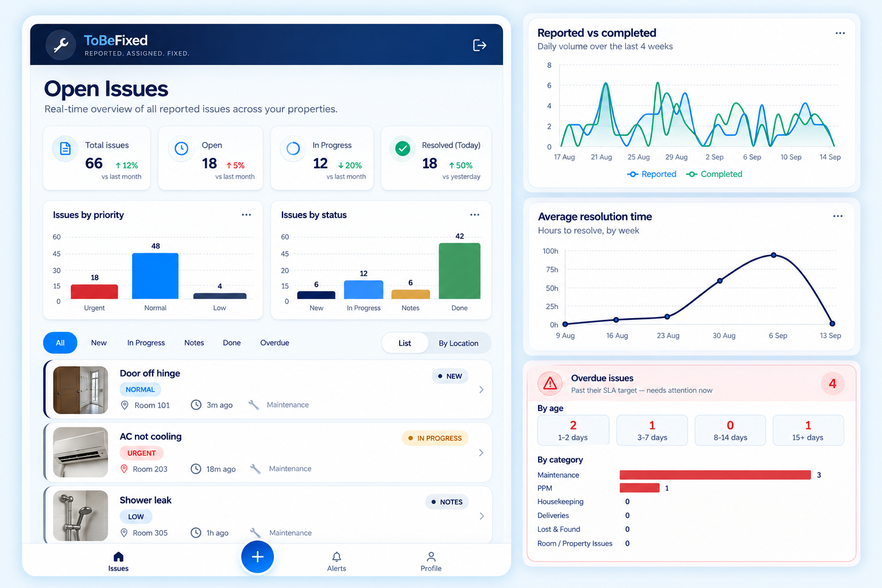This screenshot has height=588, width=882.
Task: Click the Maintenance overdue category bar
Action: (715, 475)
